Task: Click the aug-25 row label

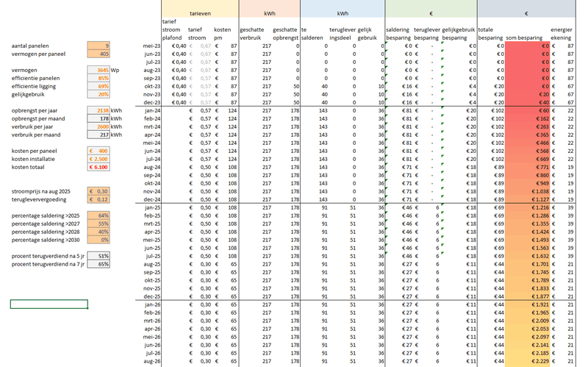Action: (x=151, y=264)
